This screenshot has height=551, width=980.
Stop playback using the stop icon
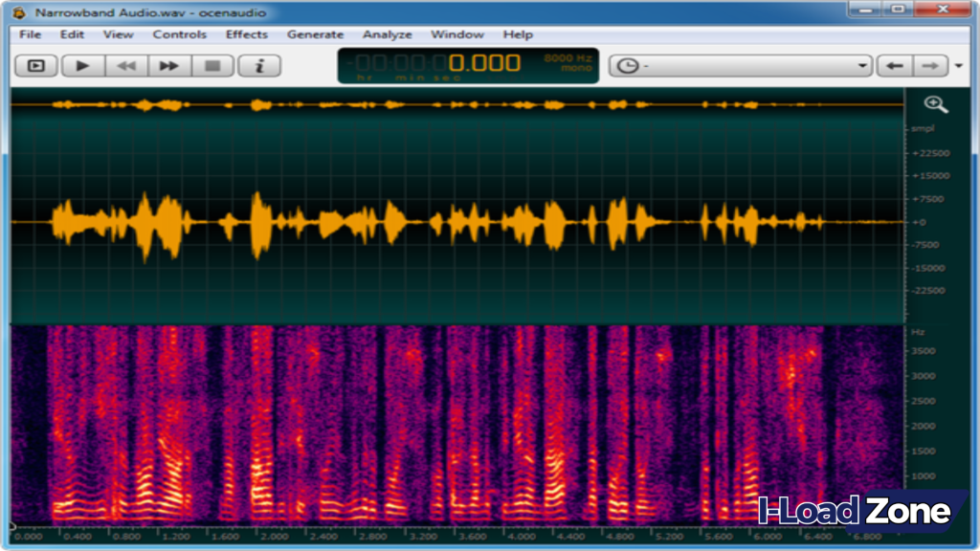coord(212,65)
